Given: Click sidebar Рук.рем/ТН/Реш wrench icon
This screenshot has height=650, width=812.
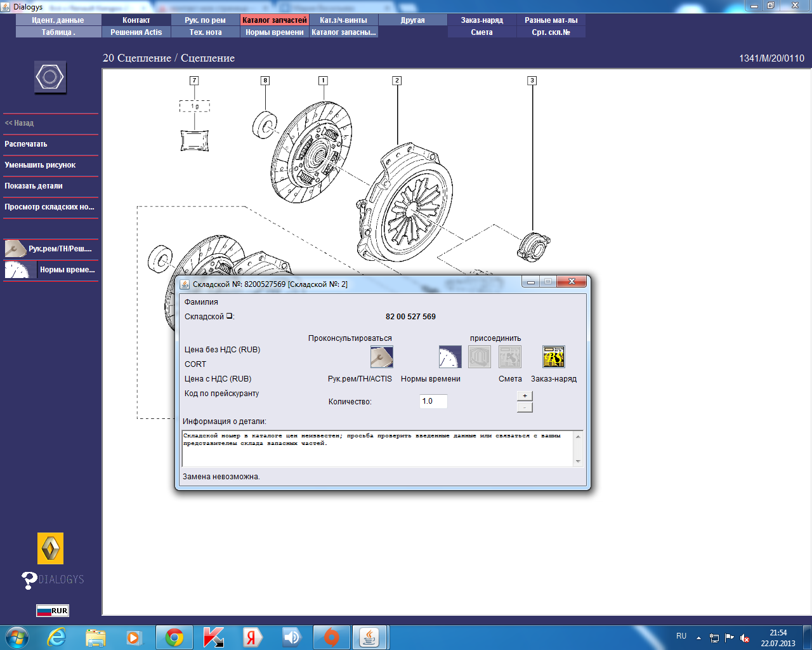Looking at the screenshot, I should [15, 248].
